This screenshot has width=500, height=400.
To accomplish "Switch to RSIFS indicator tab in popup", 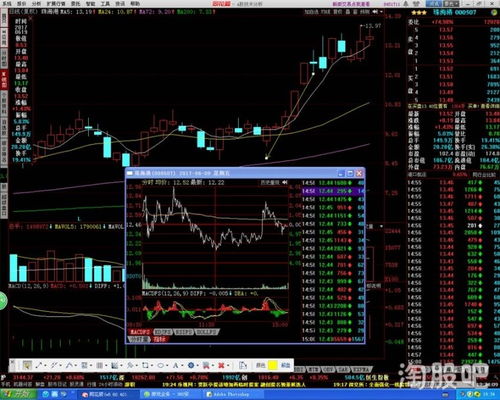I will coord(184,332).
